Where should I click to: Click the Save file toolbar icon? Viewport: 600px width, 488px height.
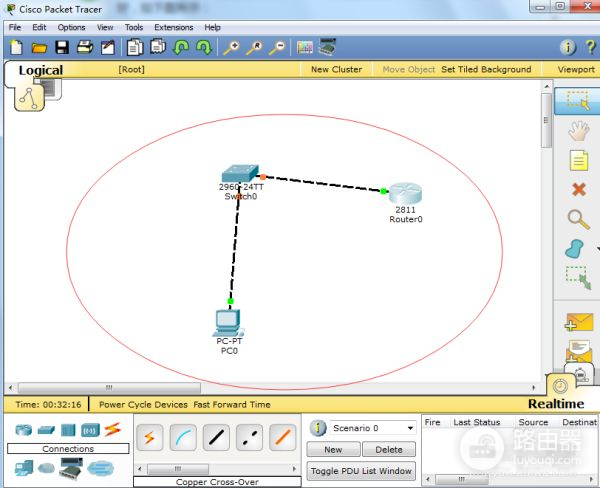point(62,47)
